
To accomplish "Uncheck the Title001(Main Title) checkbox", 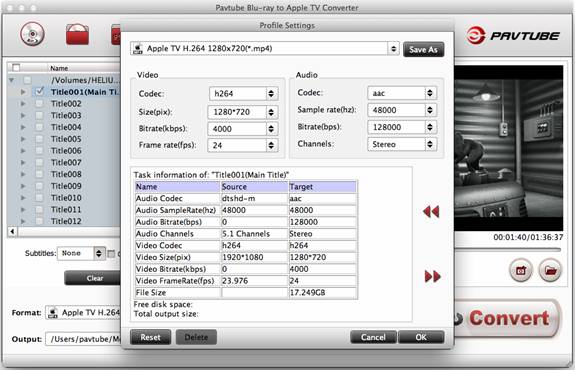I will click(40, 91).
